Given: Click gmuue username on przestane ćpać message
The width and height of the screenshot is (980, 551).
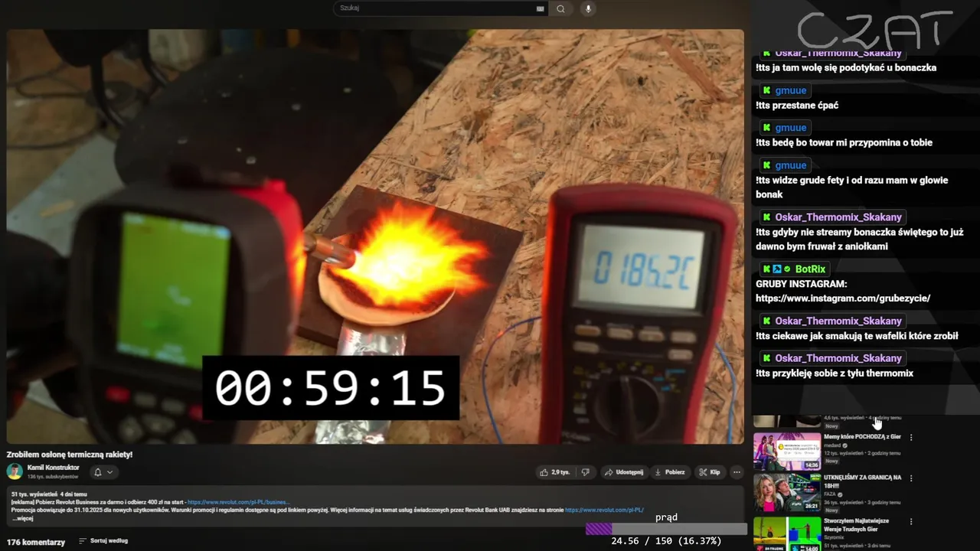Looking at the screenshot, I should 791,90.
